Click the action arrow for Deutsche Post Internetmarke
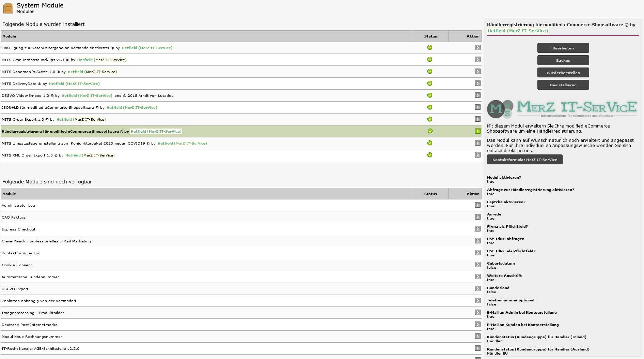 click(478, 325)
